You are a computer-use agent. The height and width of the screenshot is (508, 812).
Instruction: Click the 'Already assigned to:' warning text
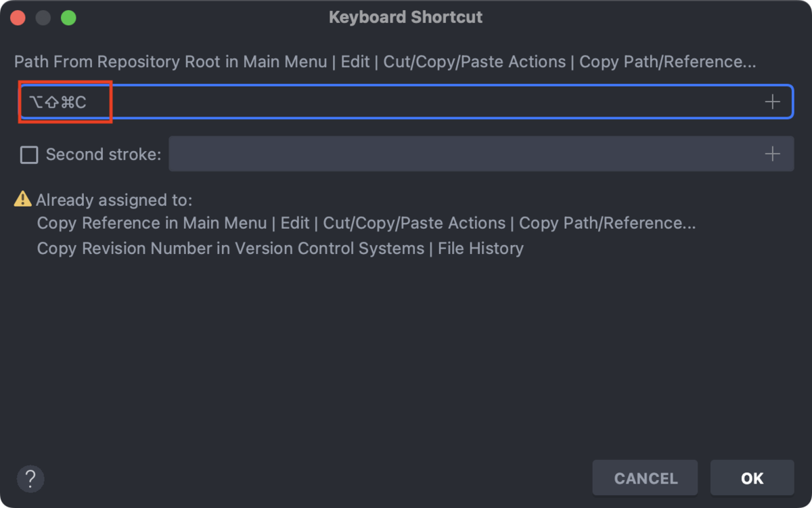(x=114, y=200)
